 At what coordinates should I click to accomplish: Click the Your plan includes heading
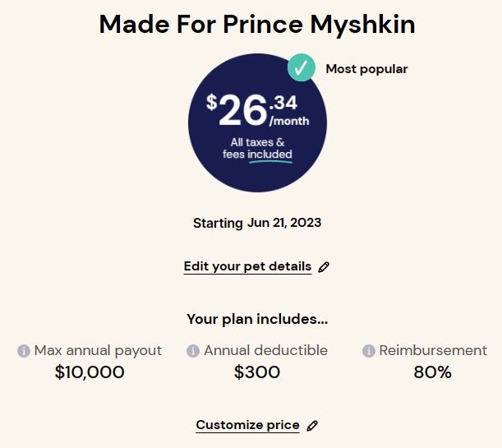click(257, 319)
